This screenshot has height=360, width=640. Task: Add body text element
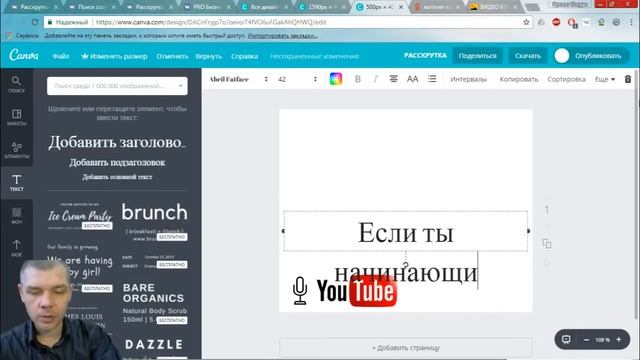point(117,177)
